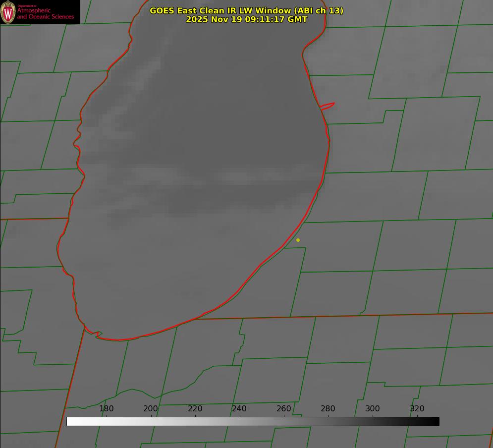Click the Atmospheric and Oceanic Sciences text
493x448 pixels.
click(x=45, y=13)
